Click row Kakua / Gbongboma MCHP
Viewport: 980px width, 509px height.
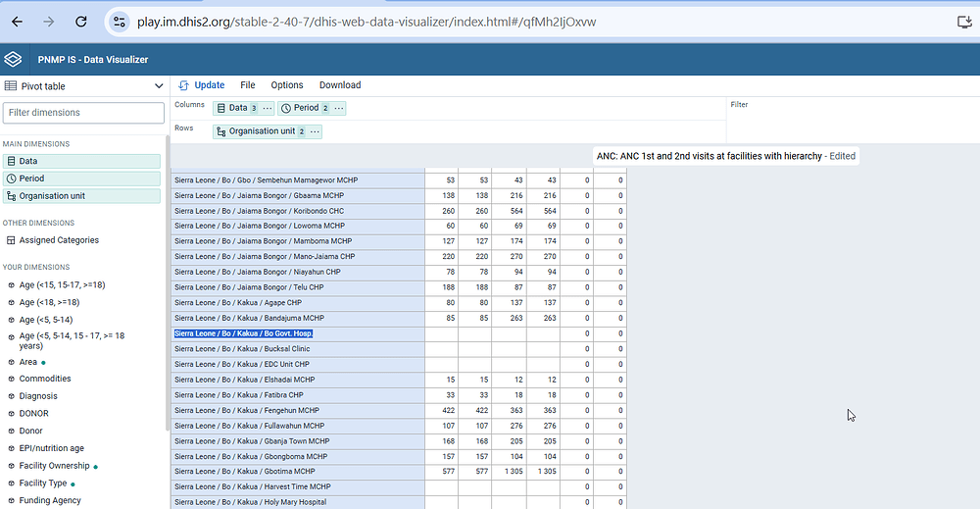pos(298,456)
